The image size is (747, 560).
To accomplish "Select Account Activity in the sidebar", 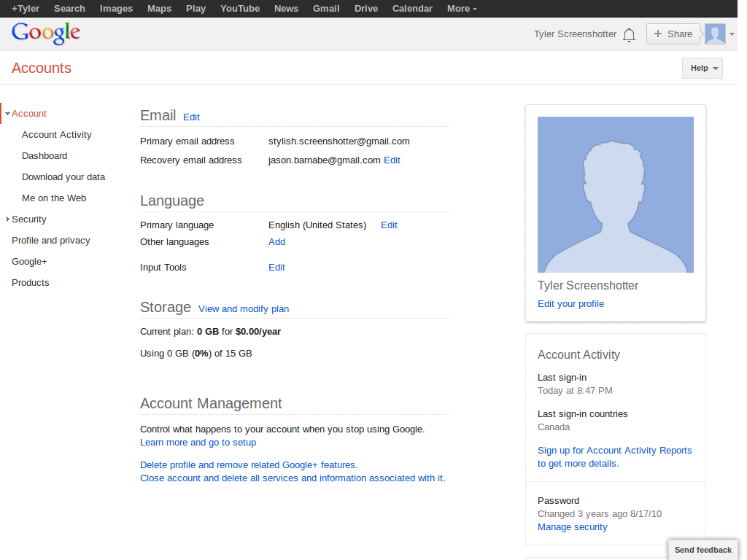I will [x=57, y=135].
